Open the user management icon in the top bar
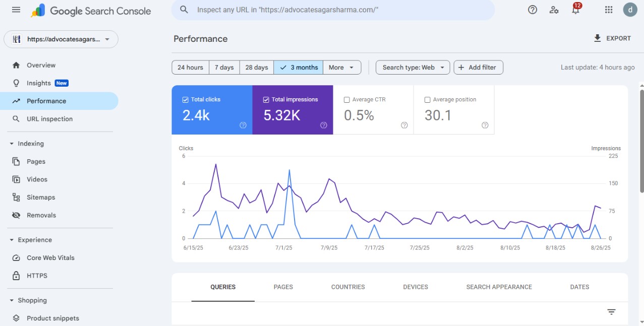 point(554,10)
